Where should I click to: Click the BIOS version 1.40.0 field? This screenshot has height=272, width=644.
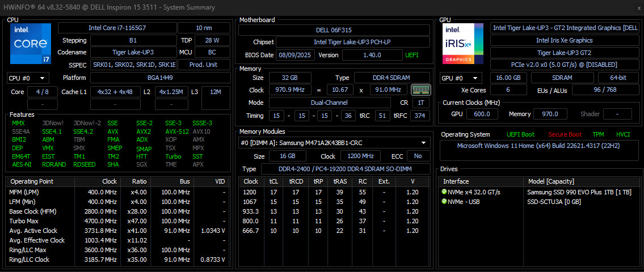coord(372,55)
